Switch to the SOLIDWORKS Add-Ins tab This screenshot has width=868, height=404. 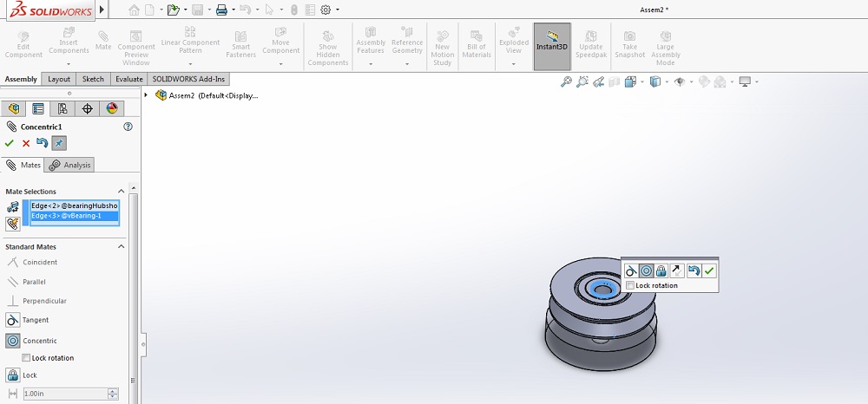188,79
